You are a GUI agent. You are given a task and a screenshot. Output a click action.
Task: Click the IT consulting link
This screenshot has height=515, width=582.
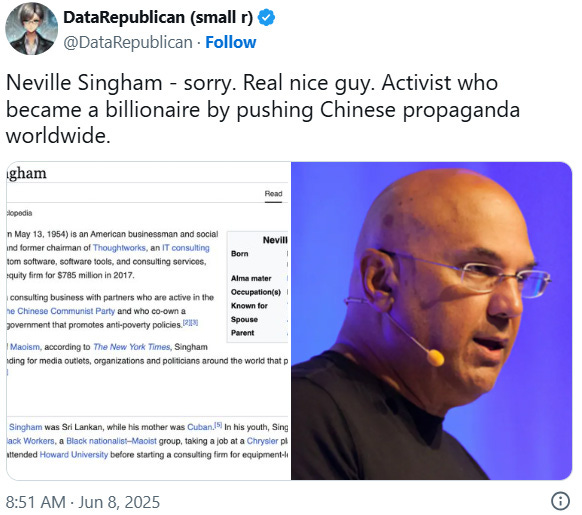click(186, 248)
